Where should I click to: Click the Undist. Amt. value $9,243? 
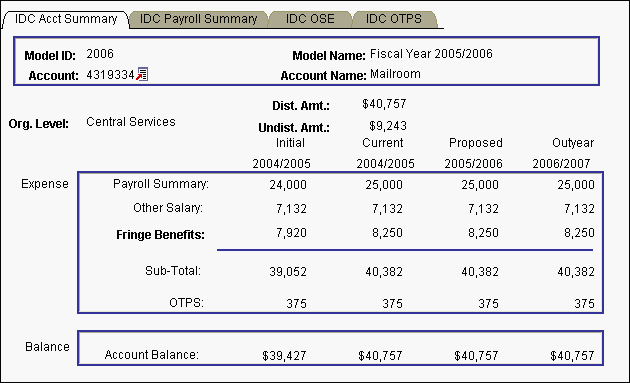point(388,126)
